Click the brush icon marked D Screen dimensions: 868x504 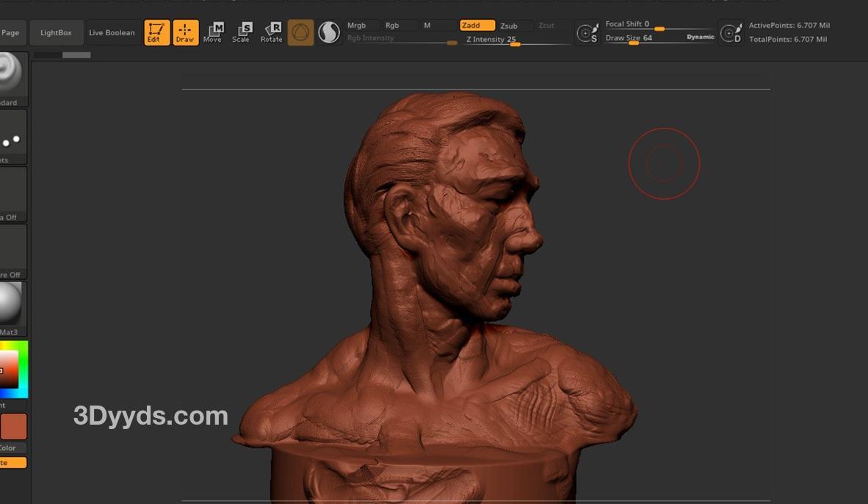click(731, 33)
